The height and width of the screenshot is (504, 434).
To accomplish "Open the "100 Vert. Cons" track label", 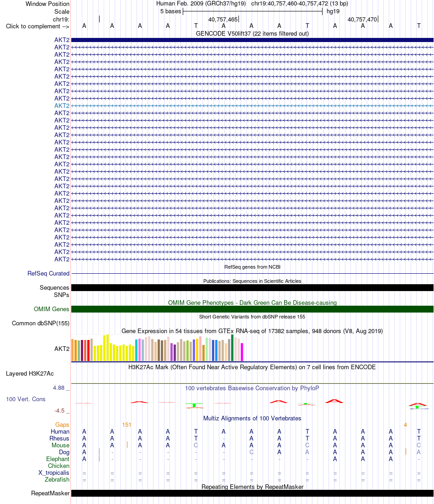I will point(26,399).
